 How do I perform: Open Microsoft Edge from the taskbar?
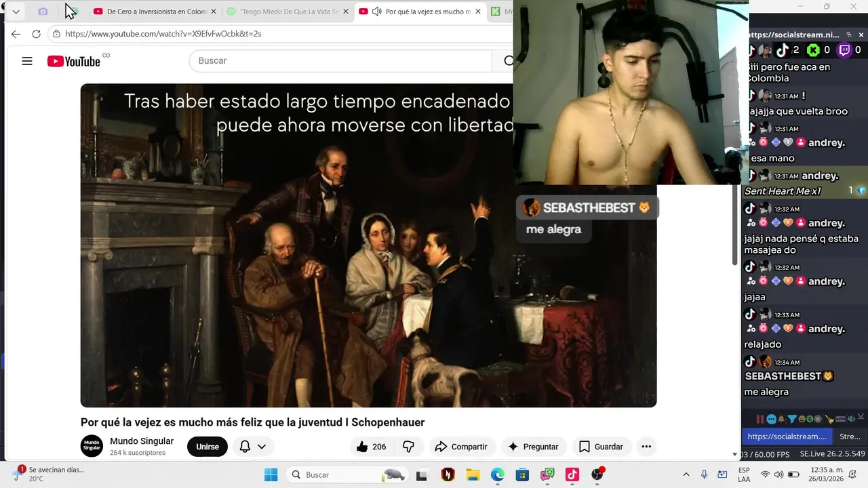click(498, 474)
